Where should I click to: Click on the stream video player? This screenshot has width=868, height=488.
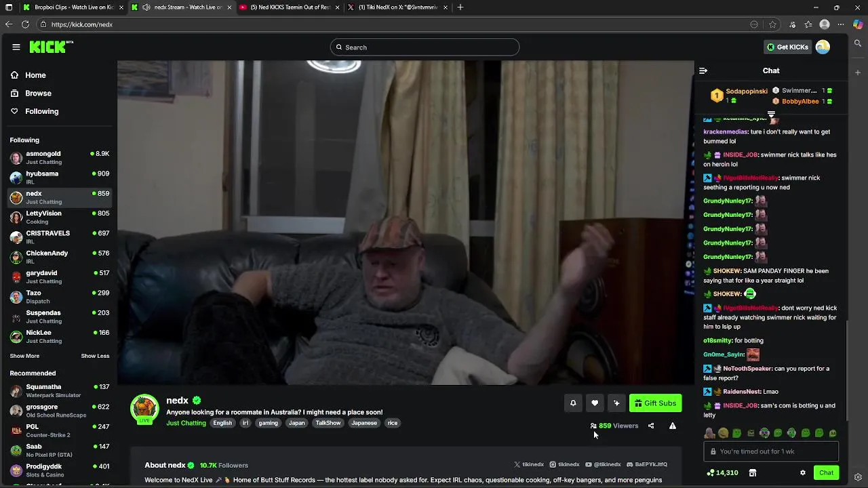(406, 222)
